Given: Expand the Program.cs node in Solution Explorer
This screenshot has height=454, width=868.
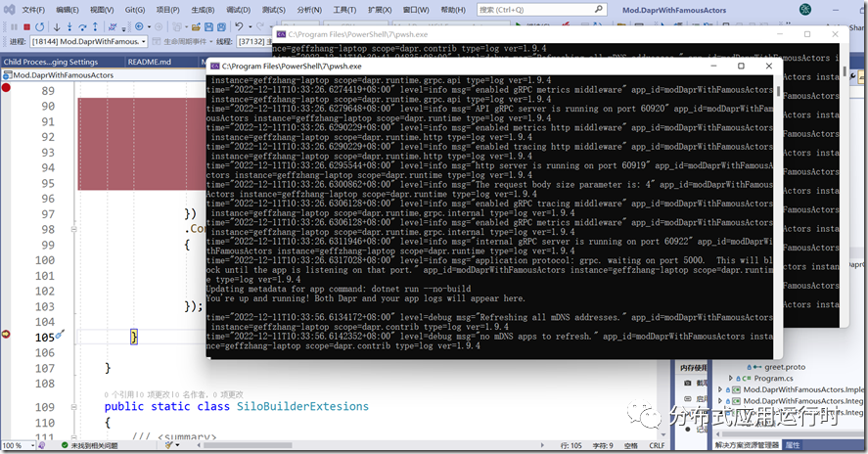Looking at the screenshot, I should (x=731, y=378).
